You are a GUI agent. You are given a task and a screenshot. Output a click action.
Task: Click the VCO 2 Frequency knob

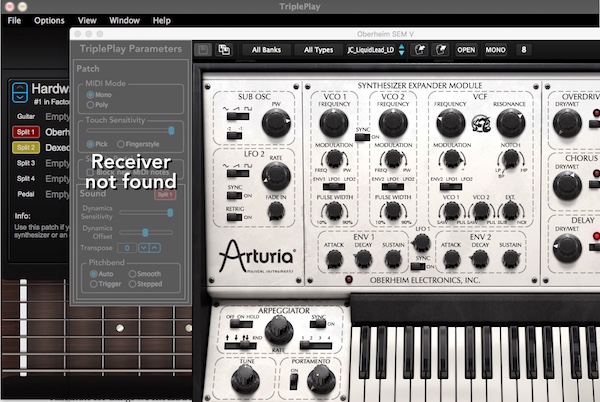393,123
